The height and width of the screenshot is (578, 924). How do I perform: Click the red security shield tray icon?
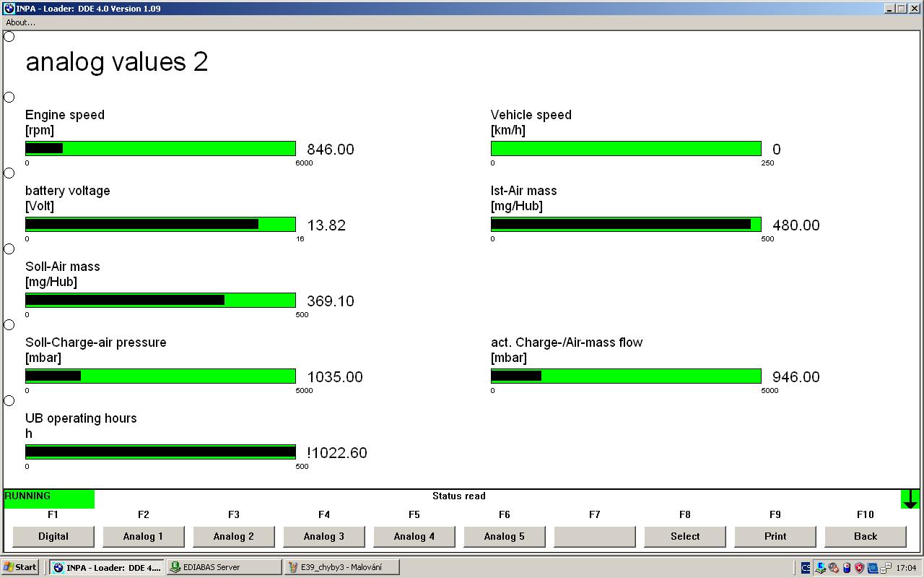[x=859, y=568]
